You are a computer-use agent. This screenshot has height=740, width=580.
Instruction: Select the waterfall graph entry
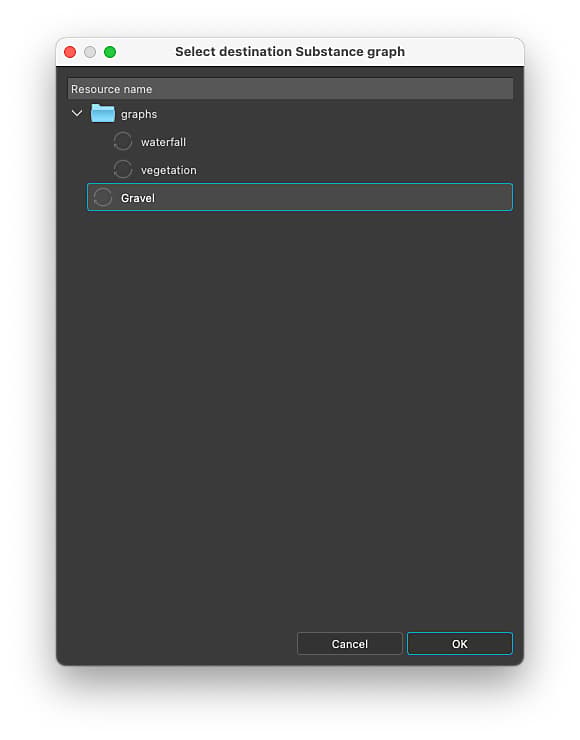click(x=163, y=142)
